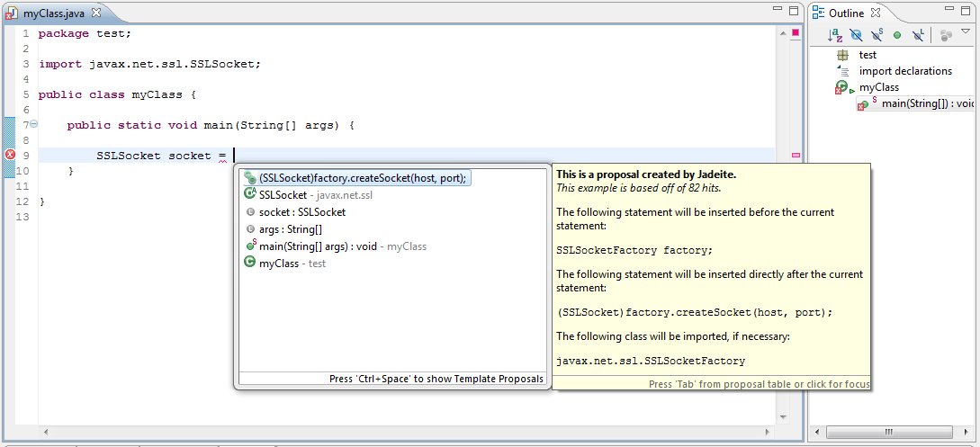Choose the Jadeite factory.createSocket proposal
This screenshot has height=447, width=980.
(x=362, y=178)
